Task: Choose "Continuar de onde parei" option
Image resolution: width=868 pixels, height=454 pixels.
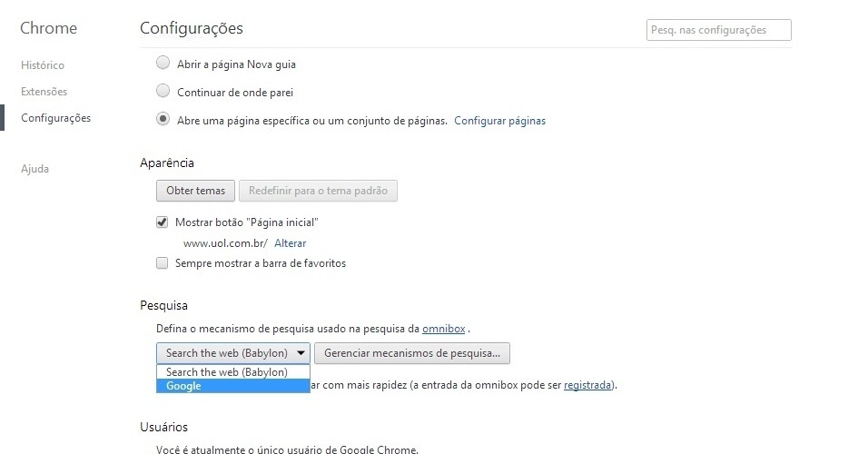Action: click(163, 91)
